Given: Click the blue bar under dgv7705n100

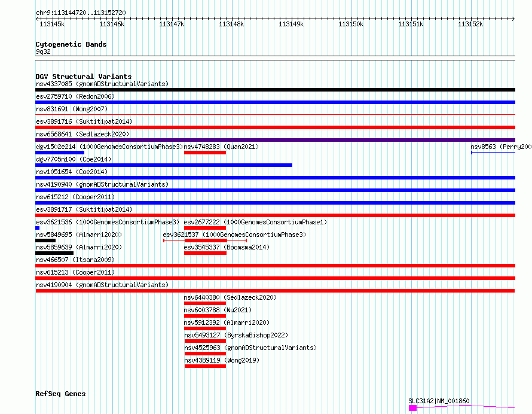Looking at the screenshot, I should (164, 165).
